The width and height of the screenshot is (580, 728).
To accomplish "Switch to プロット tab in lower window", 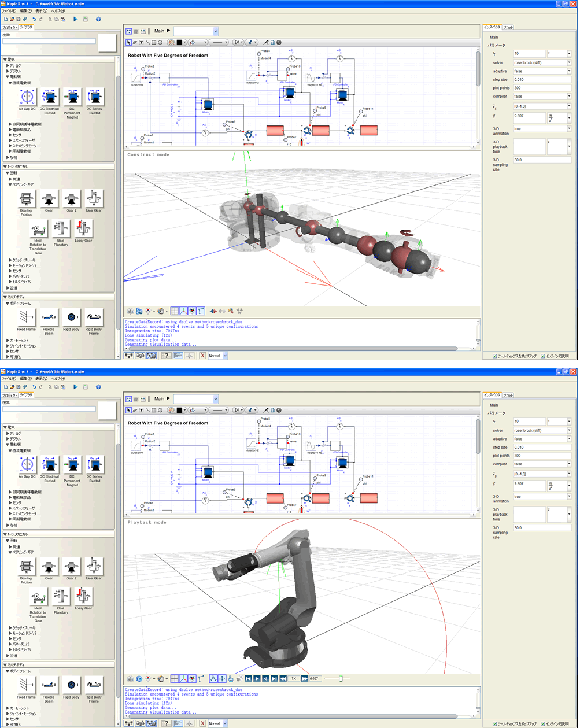I will point(508,396).
